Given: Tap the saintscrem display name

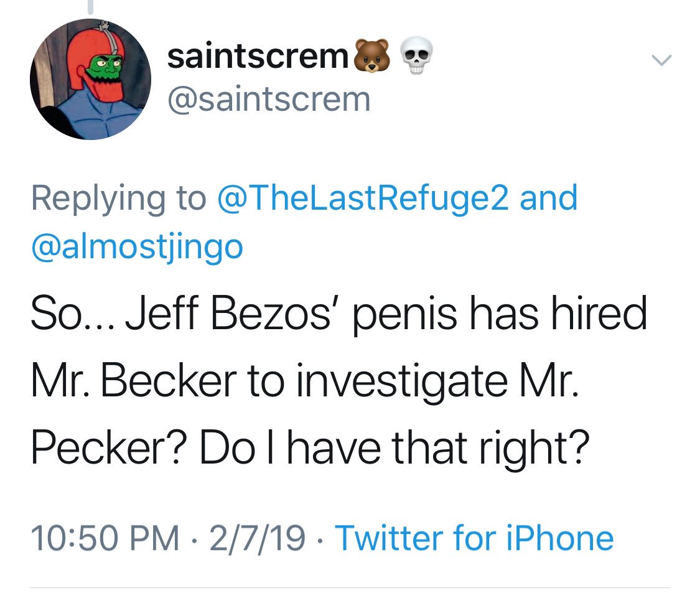Looking at the screenshot, I should point(258,57).
